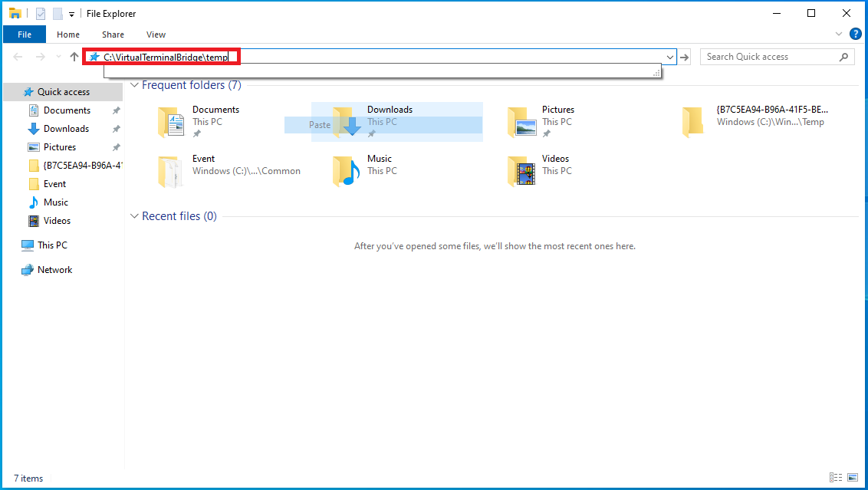This screenshot has width=868, height=490.
Task: Click the Frequent folders (7) heading
Action: 192,84
